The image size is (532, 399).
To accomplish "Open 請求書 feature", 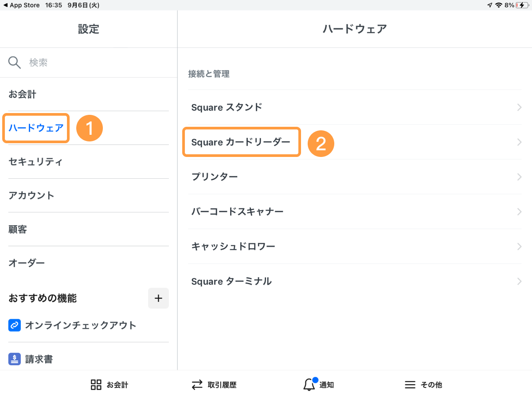I will coord(89,359).
